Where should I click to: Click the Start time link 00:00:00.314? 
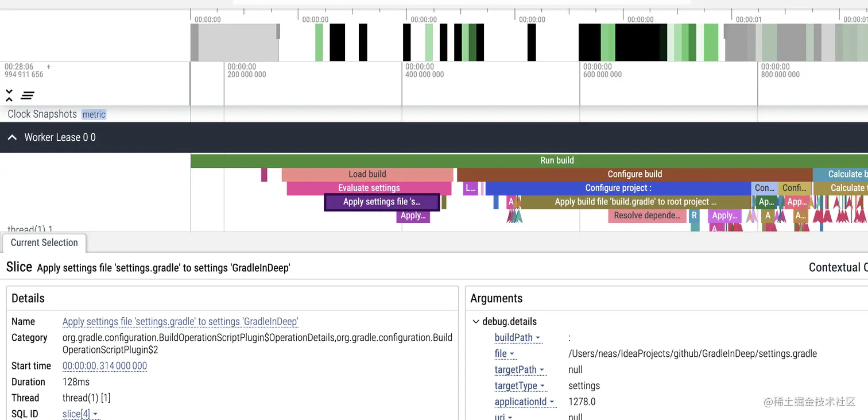pos(104,365)
